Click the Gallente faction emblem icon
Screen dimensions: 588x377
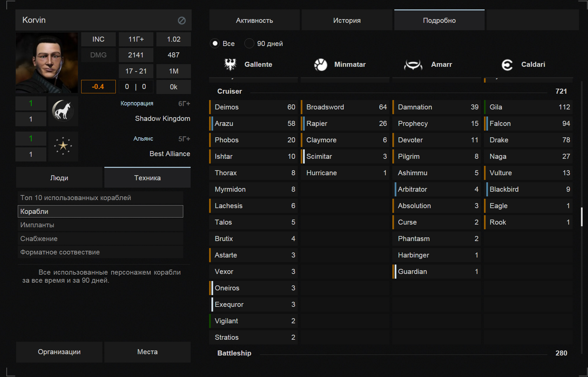coord(230,64)
